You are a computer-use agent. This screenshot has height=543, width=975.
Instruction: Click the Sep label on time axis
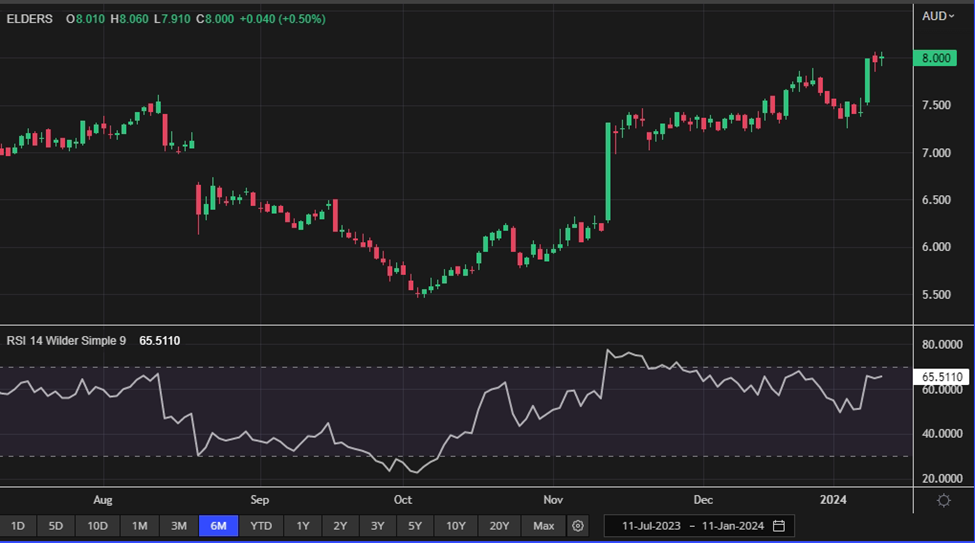pyautogui.click(x=259, y=500)
